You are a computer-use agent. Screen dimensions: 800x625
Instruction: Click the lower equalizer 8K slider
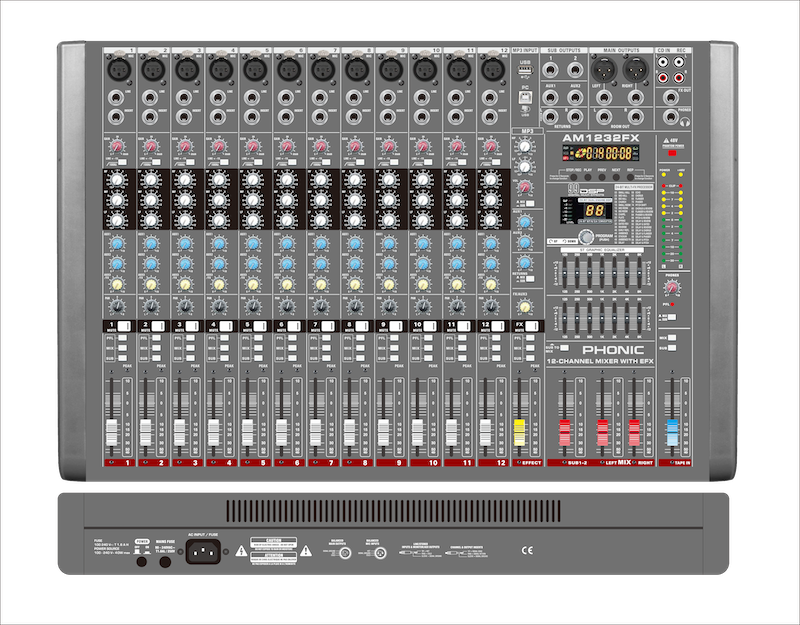tap(639, 317)
